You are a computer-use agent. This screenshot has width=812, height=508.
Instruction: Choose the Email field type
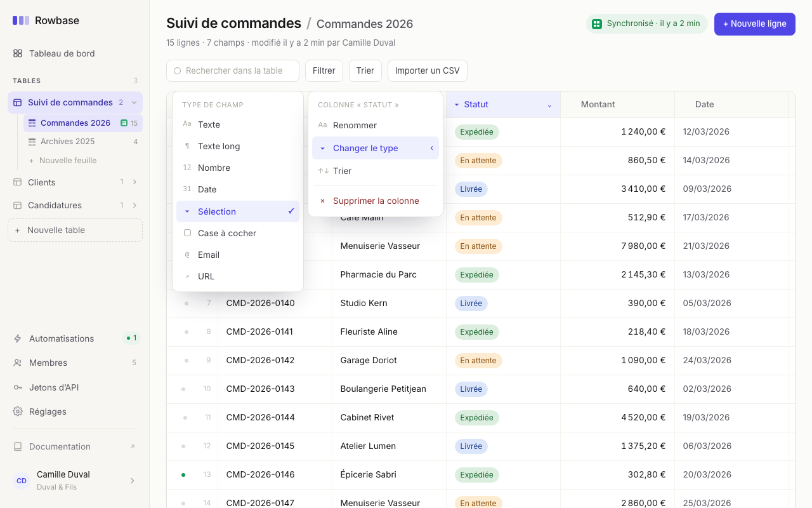point(238,255)
